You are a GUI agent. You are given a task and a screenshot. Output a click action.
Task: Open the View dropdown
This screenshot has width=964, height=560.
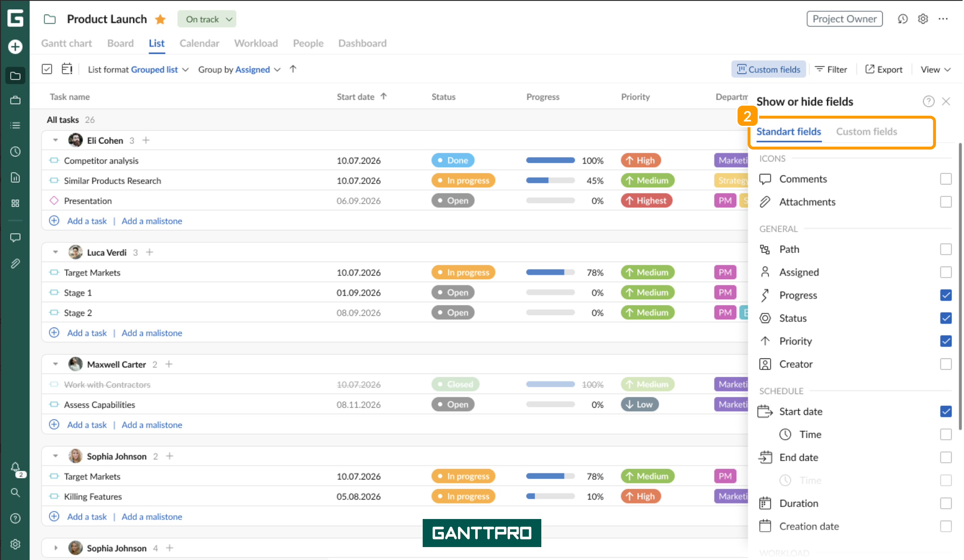935,70
